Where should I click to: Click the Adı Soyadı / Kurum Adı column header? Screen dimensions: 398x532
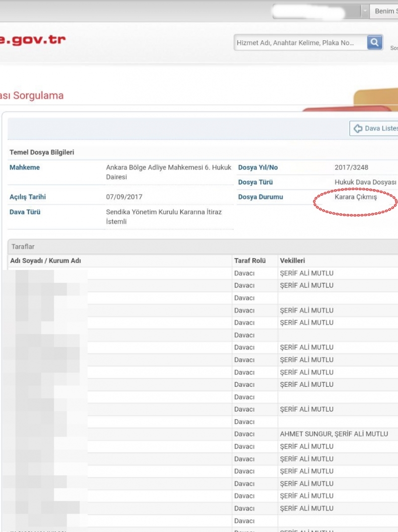46,261
